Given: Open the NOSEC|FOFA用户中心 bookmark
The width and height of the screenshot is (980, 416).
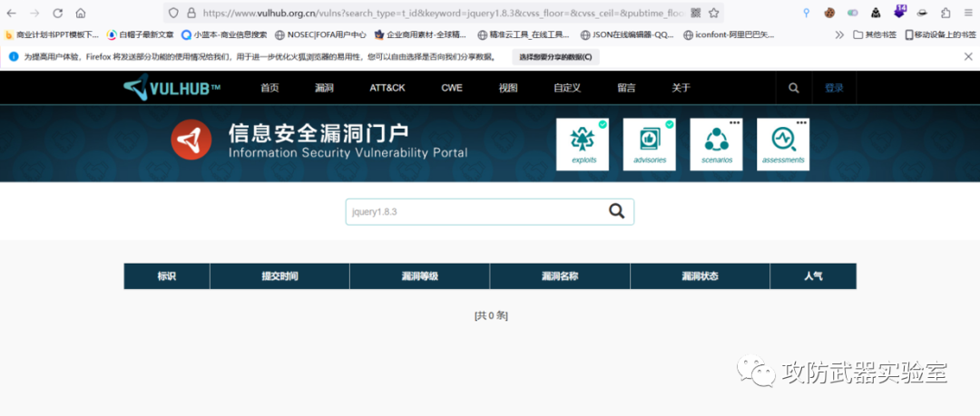Looking at the screenshot, I should point(320,35).
